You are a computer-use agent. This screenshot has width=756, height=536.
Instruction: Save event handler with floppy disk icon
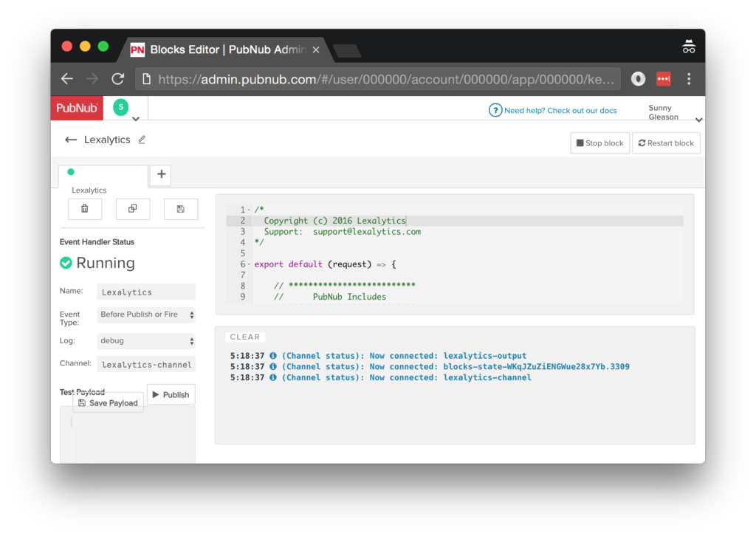click(x=181, y=209)
